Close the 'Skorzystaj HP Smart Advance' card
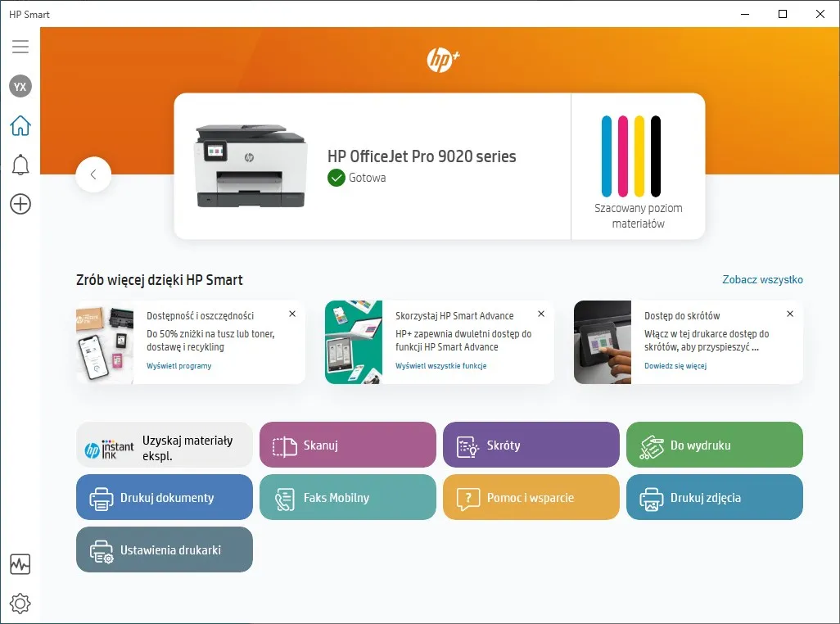This screenshot has width=840, height=624. [x=541, y=314]
